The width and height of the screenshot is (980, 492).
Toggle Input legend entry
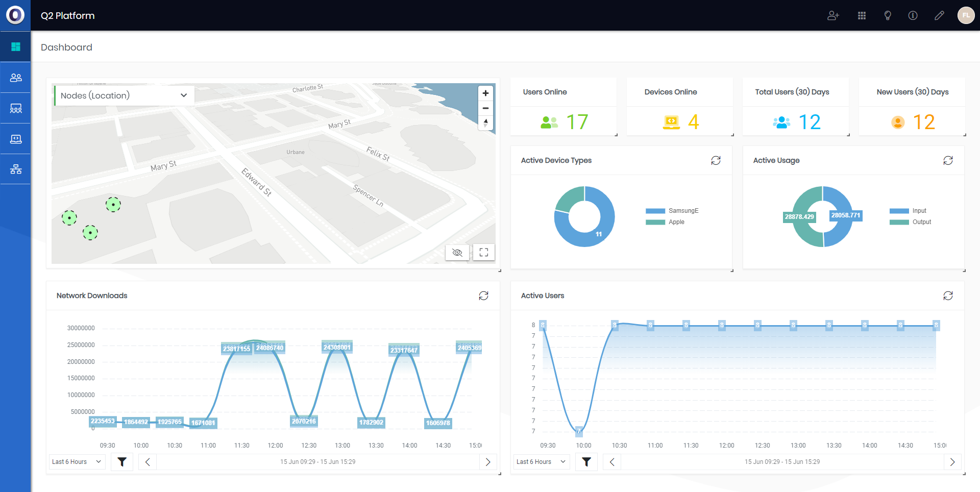908,211
